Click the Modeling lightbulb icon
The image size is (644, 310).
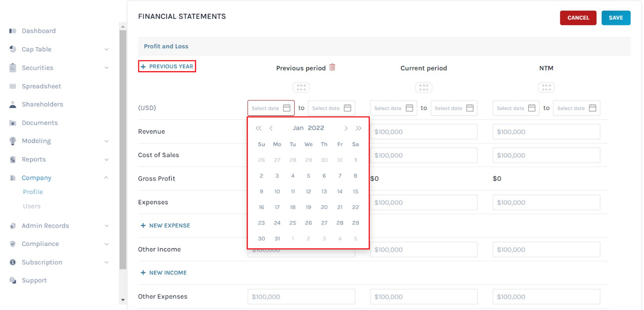pyautogui.click(x=13, y=141)
